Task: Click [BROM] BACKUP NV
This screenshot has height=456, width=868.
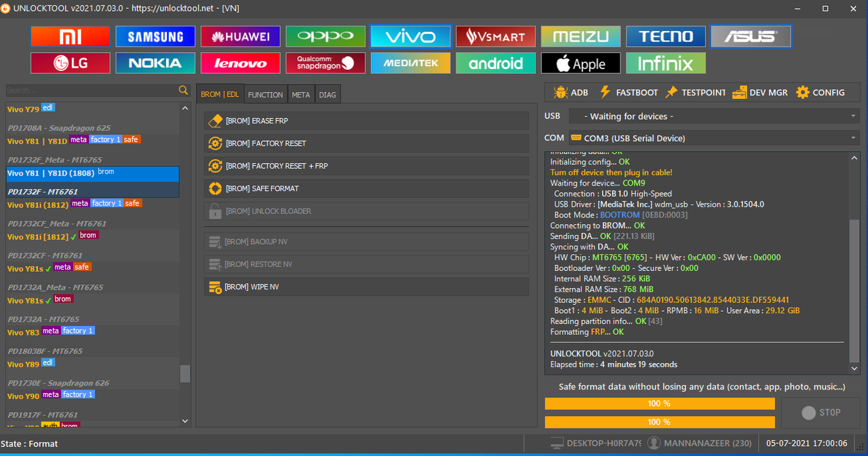Action: point(366,241)
